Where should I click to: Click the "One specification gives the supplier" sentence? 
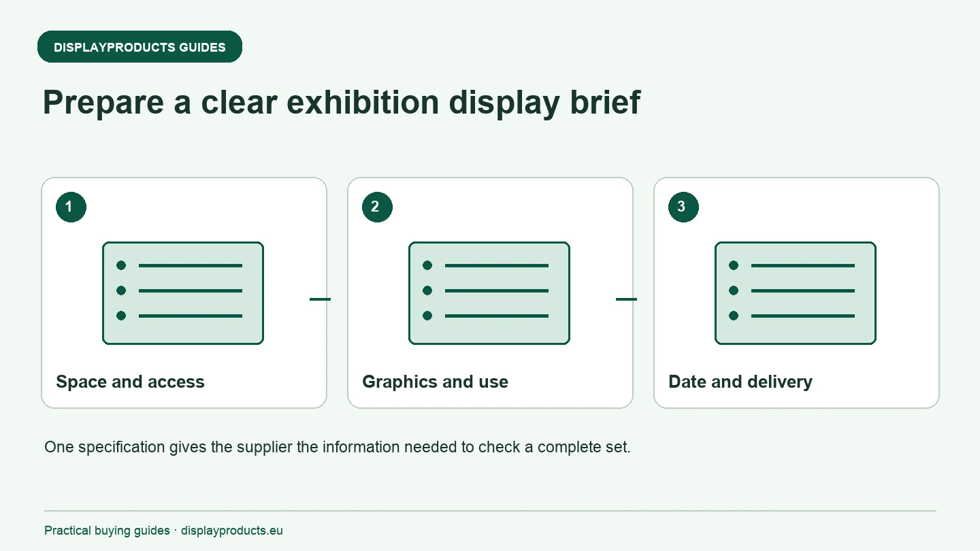click(338, 448)
